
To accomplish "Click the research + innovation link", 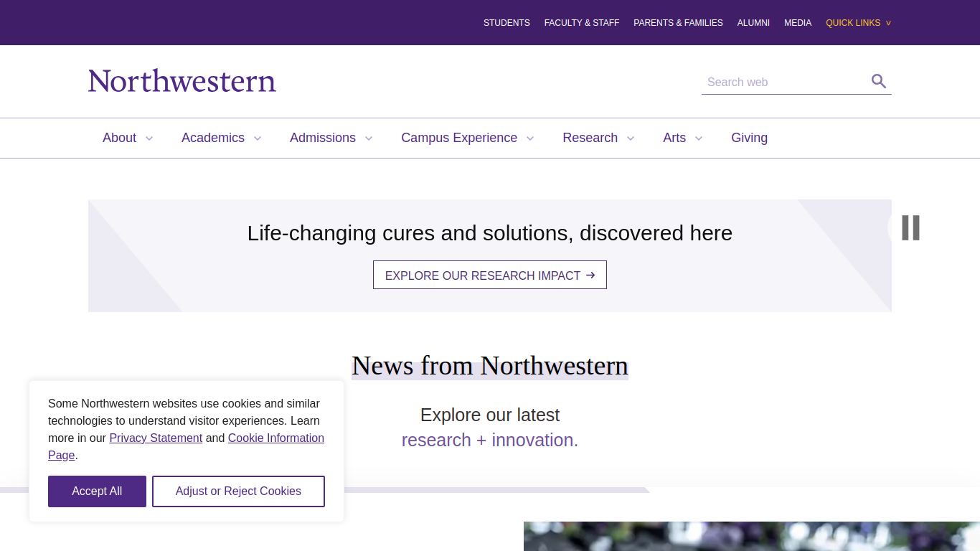I will tap(490, 440).
